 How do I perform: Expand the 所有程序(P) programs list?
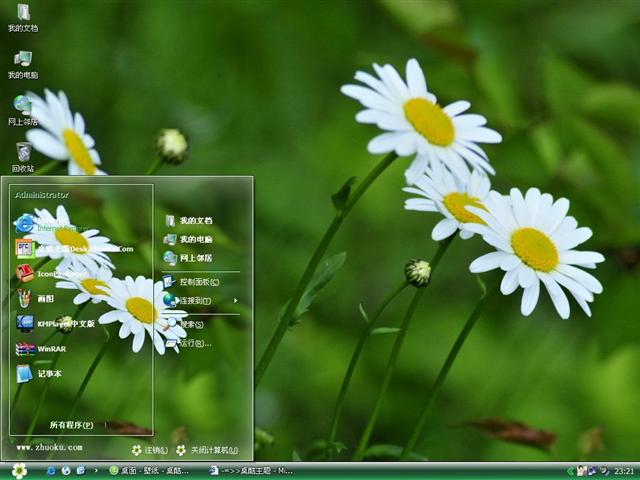(x=72, y=425)
